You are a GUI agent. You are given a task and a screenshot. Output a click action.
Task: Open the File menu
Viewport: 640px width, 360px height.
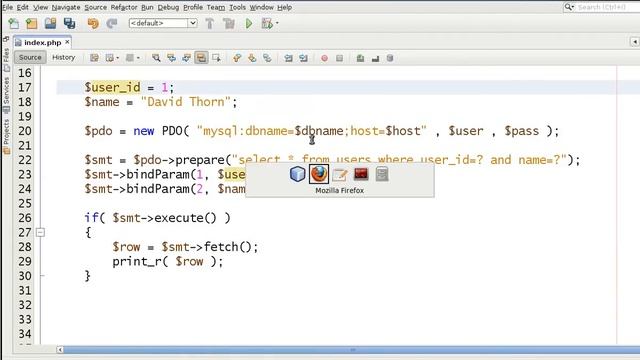pos(7,7)
